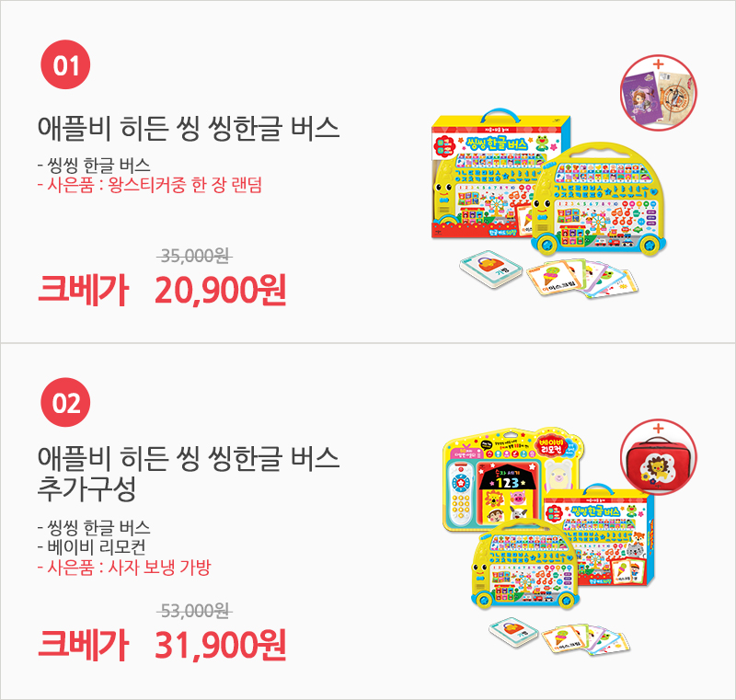The height and width of the screenshot is (700, 736).
Task: Open the sticker gift circle thumbnail
Action: (x=659, y=93)
